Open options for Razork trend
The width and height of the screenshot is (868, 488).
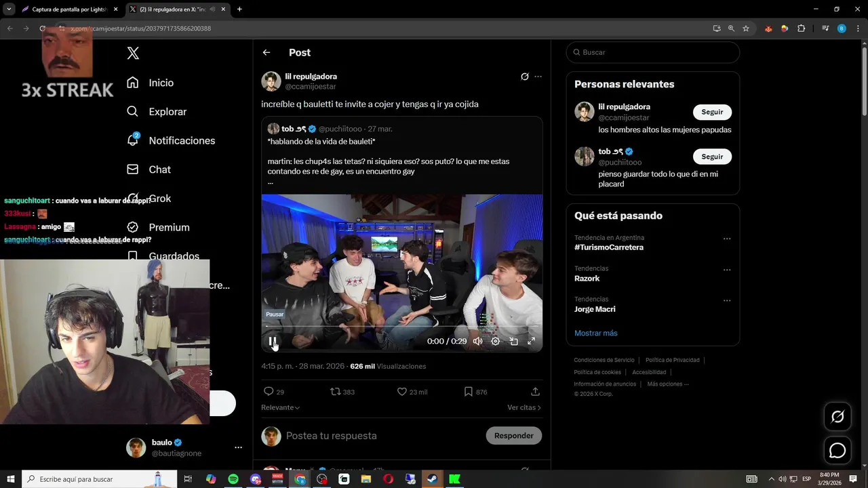coord(727,270)
